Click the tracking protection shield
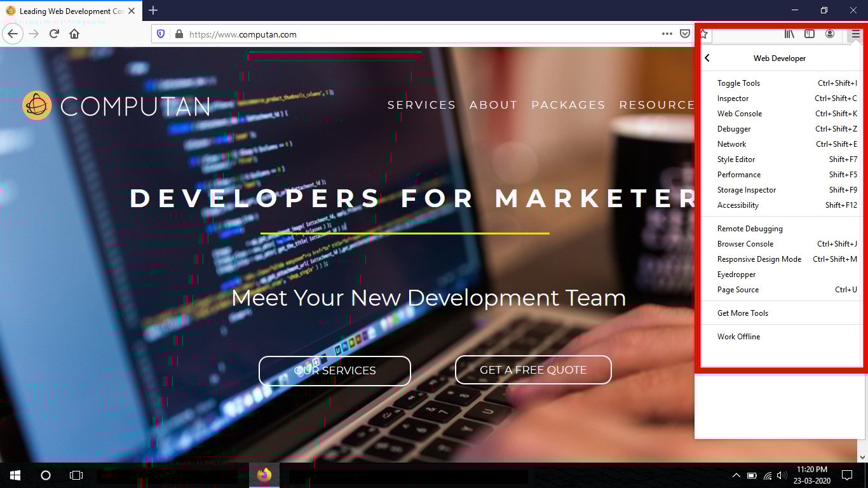The height and width of the screenshot is (488, 868). click(160, 34)
